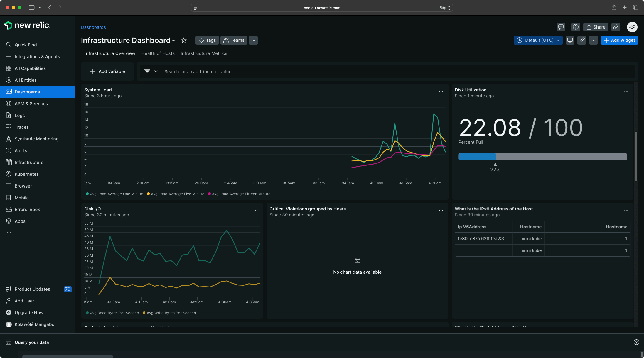The width and height of the screenshot is (644, 358).
Task: Copy the dashboard permalink icon
Action: pos(616,27)
